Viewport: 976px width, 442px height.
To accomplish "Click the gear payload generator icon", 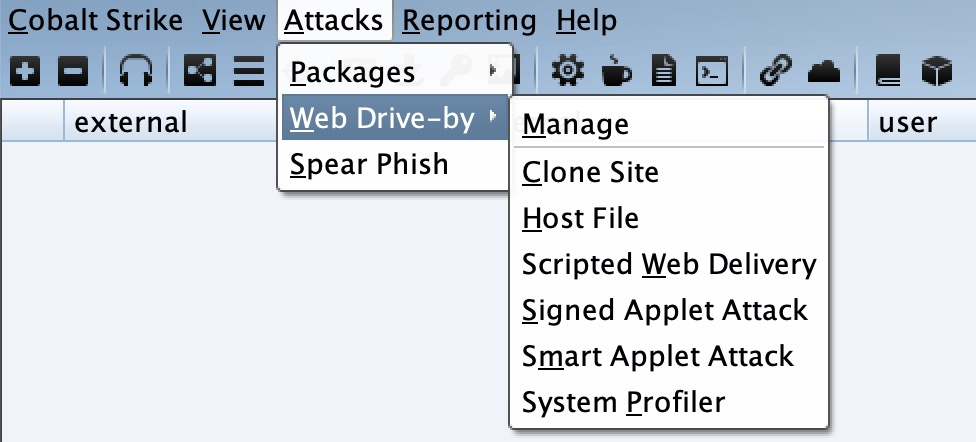I will [569, 70].
